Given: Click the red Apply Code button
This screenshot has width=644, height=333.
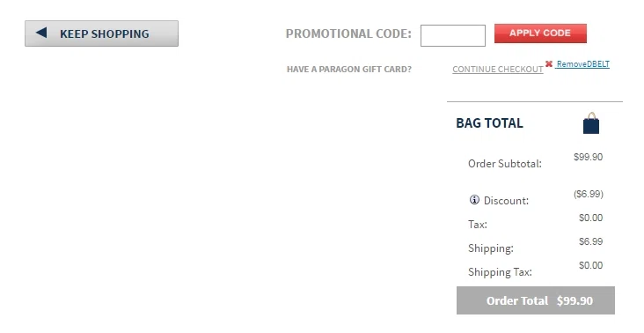Looking at the screenshot, I should [540, 33].
